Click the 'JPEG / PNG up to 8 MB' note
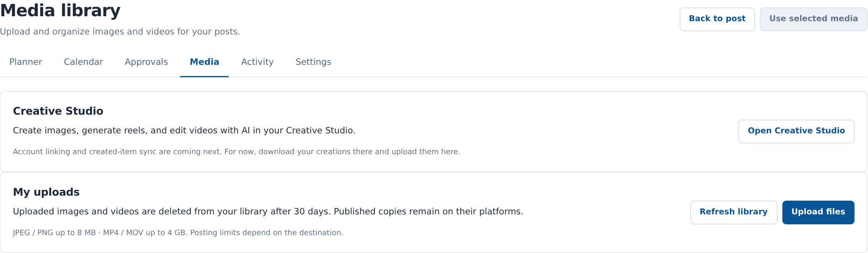Image resolution: width=868 pixels, height=253 pixels. (178, 233)
